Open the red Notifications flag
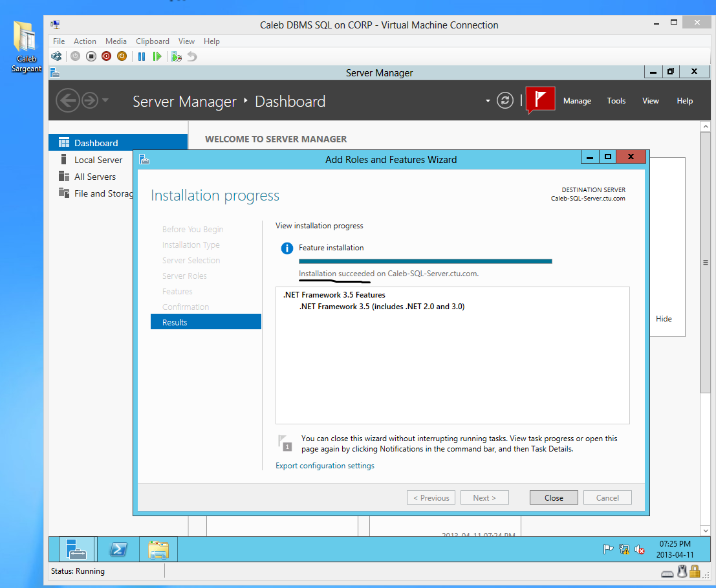 (541, 99)
